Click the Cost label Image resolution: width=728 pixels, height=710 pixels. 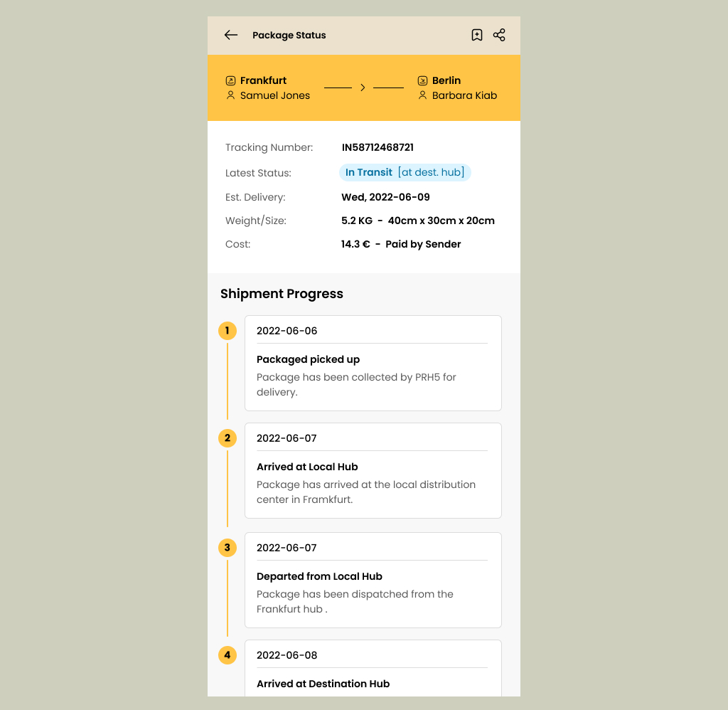tap(237, 245)
